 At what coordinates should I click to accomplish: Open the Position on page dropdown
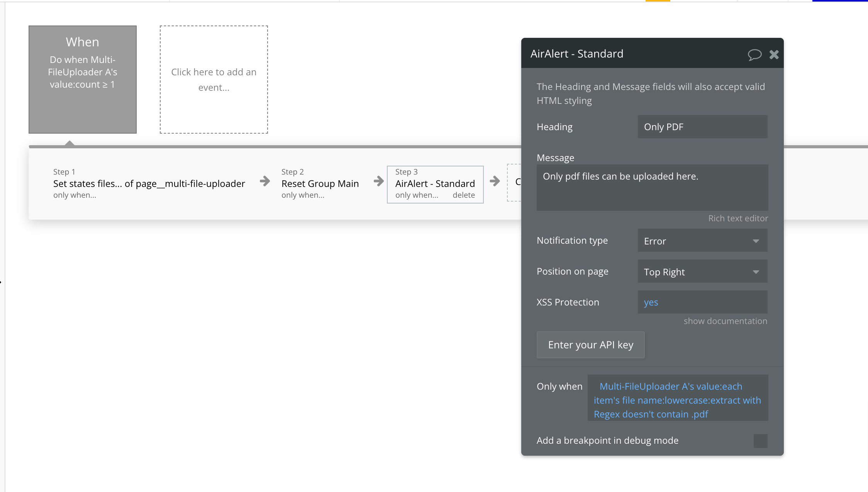[x=702, y=271]
